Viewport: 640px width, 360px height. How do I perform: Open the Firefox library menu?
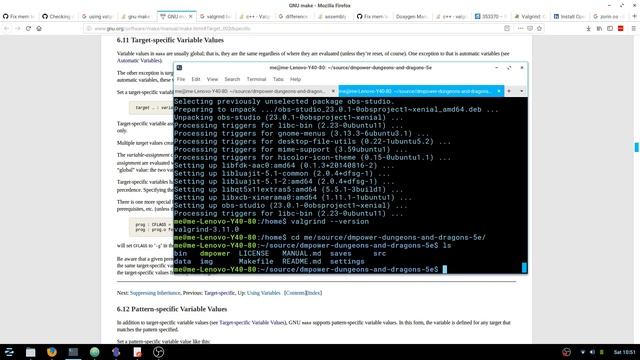click(x=599, y=29)
